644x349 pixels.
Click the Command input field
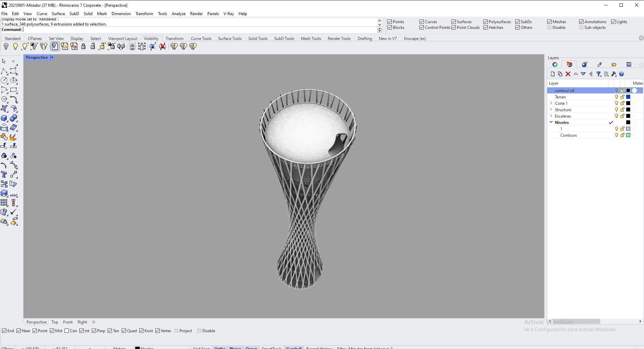[200, 30]
